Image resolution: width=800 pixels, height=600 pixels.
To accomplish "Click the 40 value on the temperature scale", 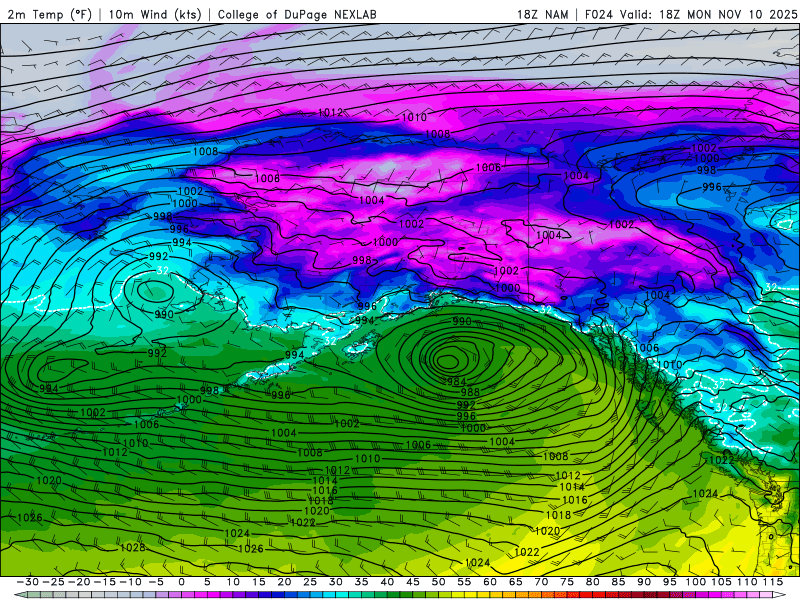I will [x=387, y=582].
